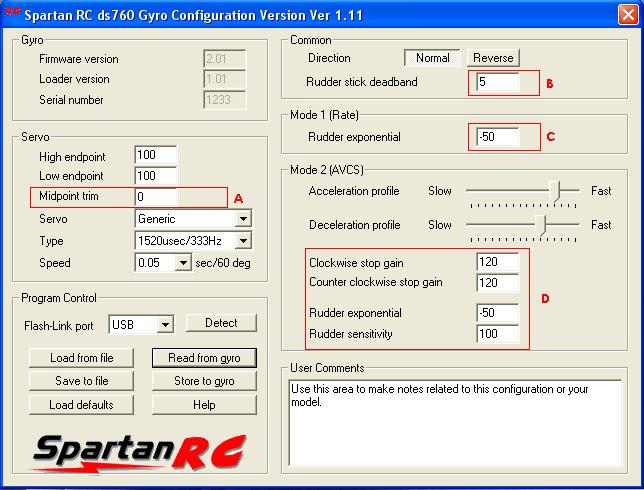Click the Deceleration profile slider thumb
This screenshot has height=490, width=644.
(x=542, y=225)
